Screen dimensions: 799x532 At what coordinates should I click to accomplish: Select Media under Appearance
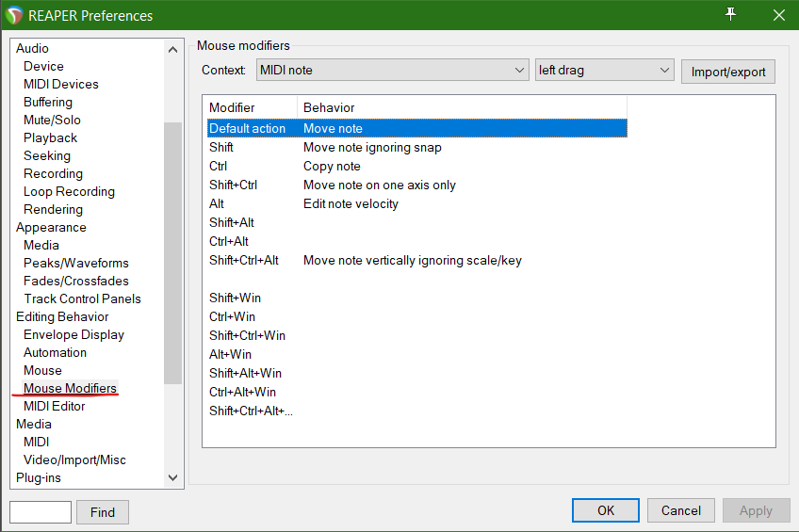tap(41, 245)
